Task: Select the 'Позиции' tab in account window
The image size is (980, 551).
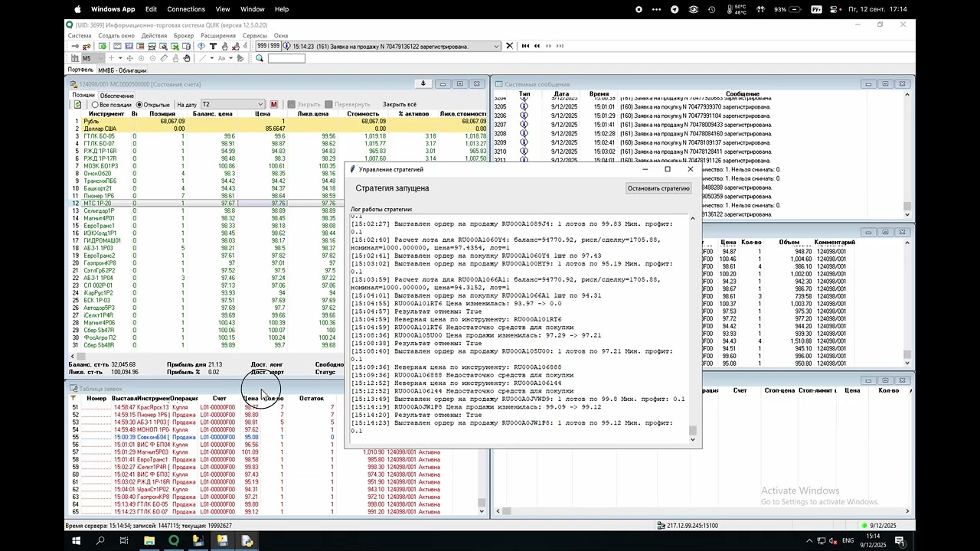Action: pyautogui.click(x=83, y=96)
